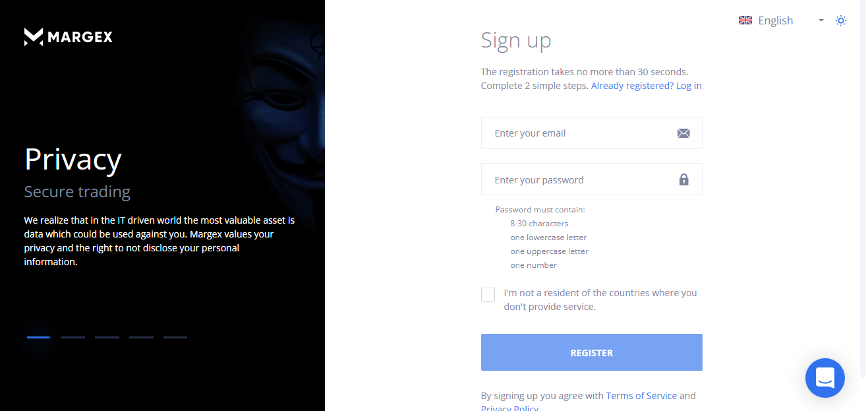Open the Terms of Service link
The height and width of the screenshot is (411, 868).
tap(641, 396)
